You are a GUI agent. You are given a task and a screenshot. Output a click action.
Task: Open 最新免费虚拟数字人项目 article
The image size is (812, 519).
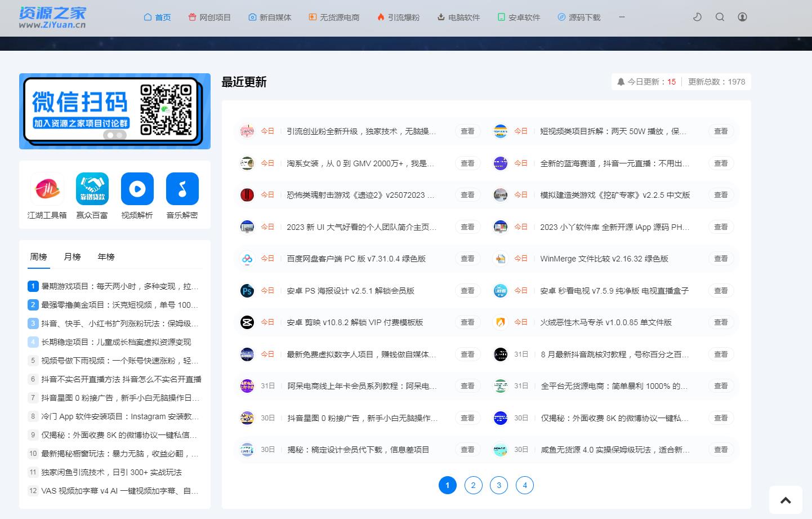(x=362, y=354)
